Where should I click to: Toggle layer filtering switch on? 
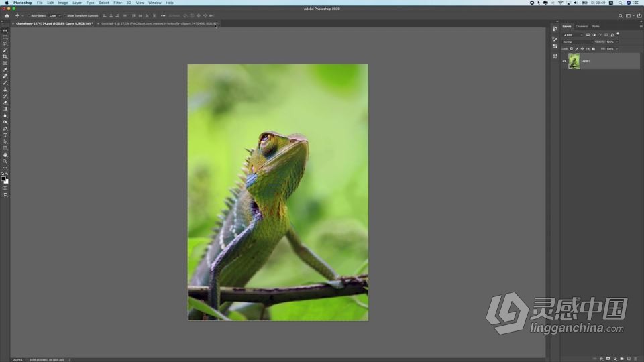click(618, 34)
